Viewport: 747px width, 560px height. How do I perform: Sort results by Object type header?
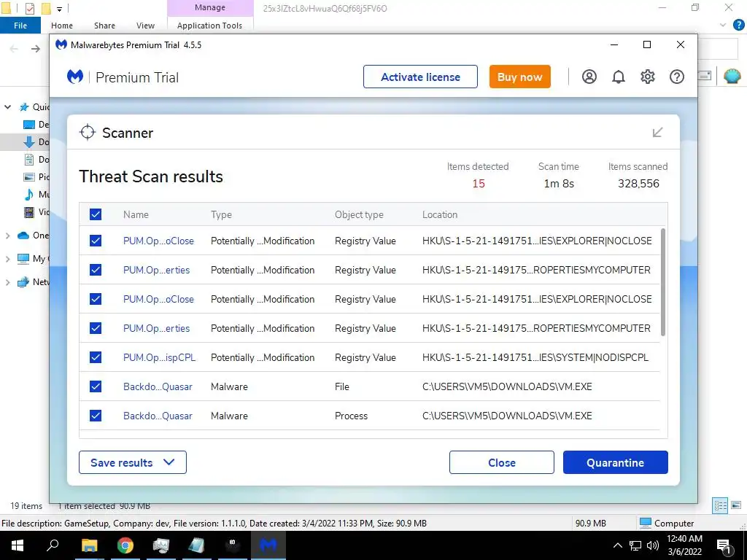click(x=359, y=214)
